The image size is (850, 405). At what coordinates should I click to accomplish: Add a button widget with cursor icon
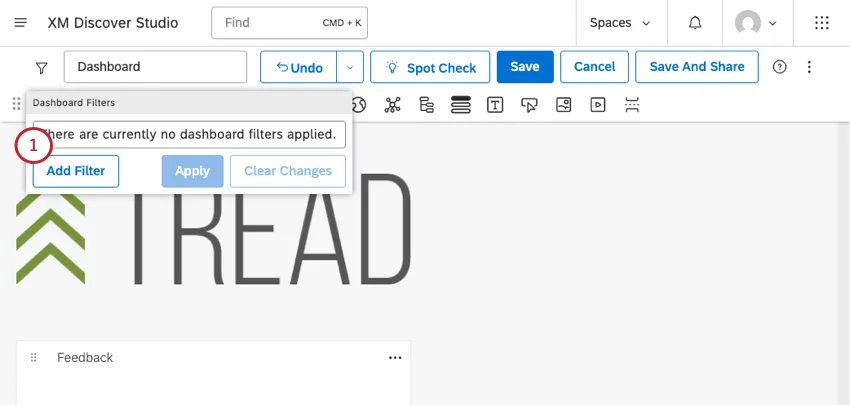coord(529,105)
